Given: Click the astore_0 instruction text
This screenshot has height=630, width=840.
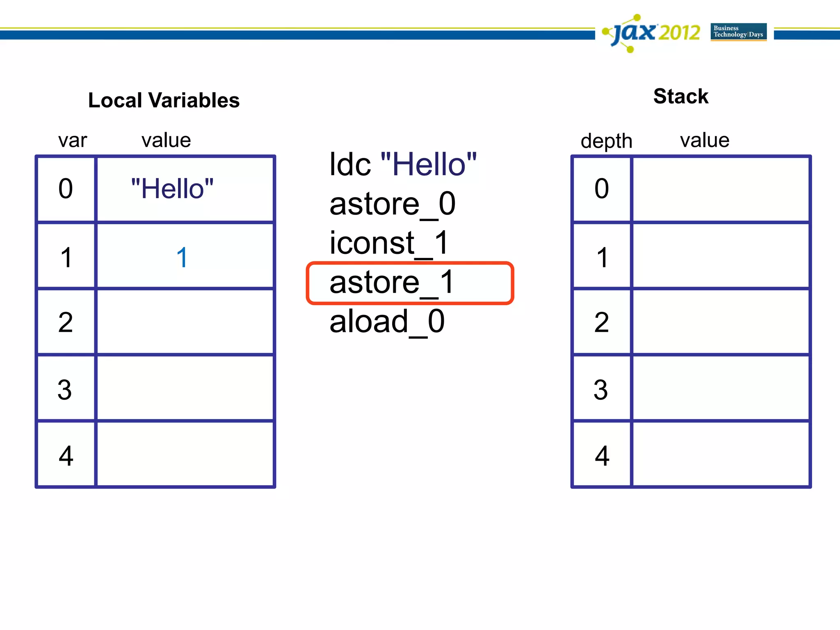Looking at the screenshot, I should [x=392, y=204].
